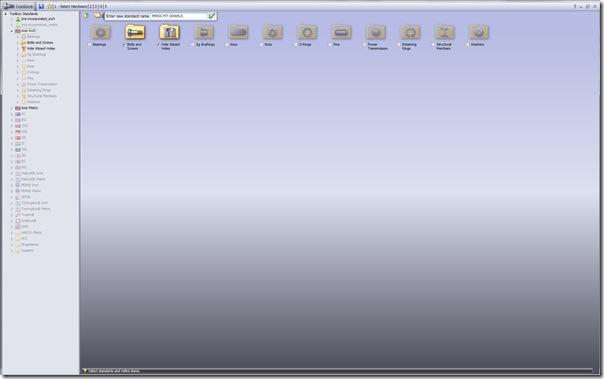This screenshot has height=379, width=604.
Task: Go to step 5 in the header
Action: [x=106, y=7]
